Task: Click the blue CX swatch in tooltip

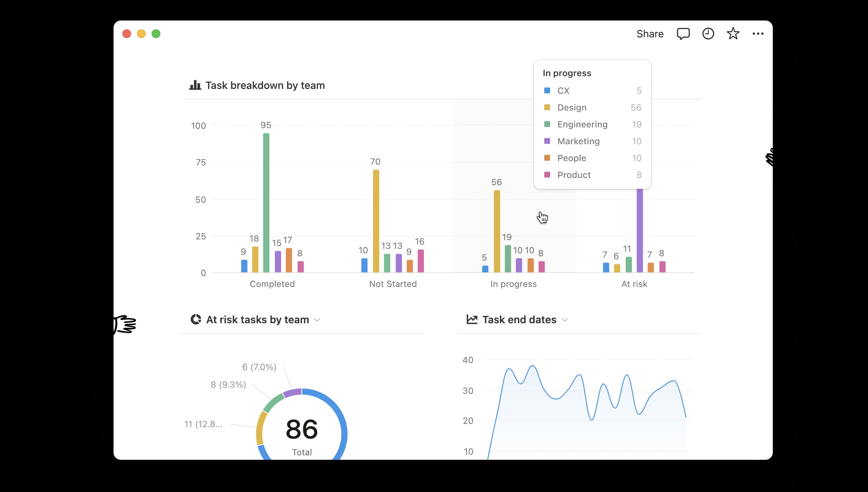Action: coord(547,90)
